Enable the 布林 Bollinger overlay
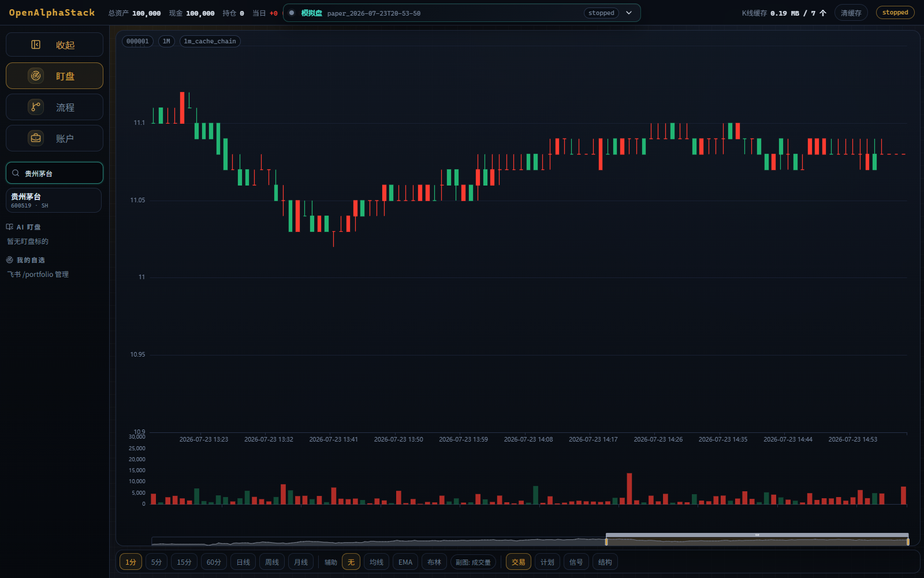Image resolution: width=924 pixels, height=578 pixels. [434, 562]
